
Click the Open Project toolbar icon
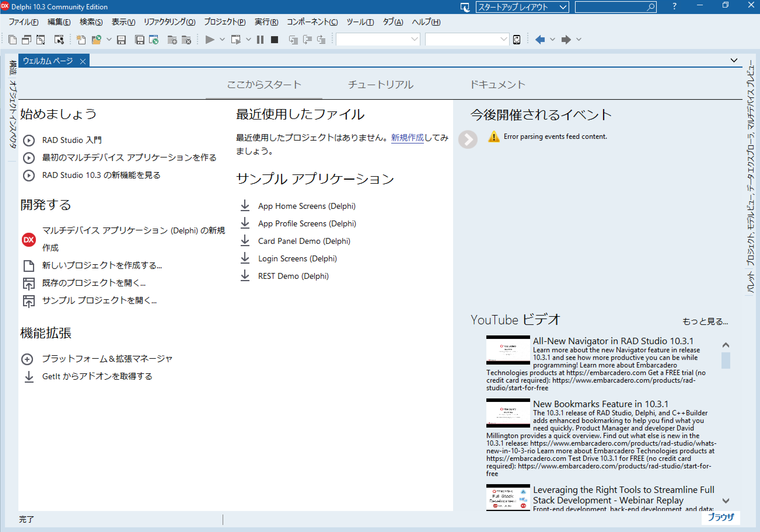click(x=154, y=40)
